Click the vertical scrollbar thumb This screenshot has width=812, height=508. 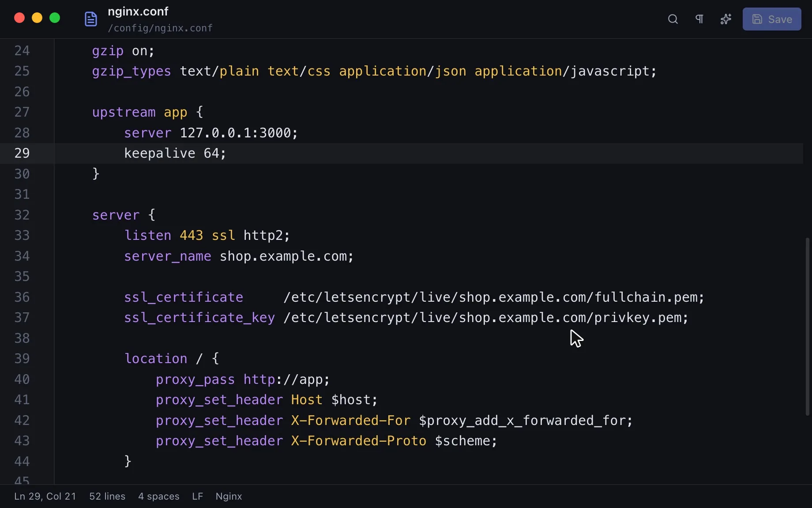tap(808, 327)
